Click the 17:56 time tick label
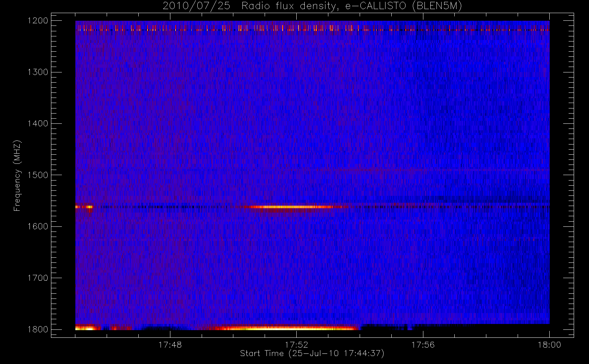Image resolution: width=589 pixels, height=364 pixels. [423, 345]
